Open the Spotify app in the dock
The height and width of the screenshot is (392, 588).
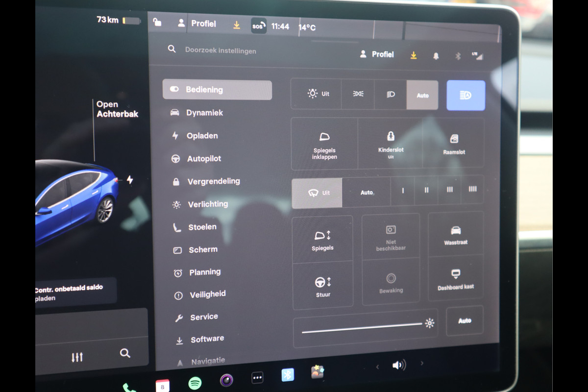(x=195, y=383)
